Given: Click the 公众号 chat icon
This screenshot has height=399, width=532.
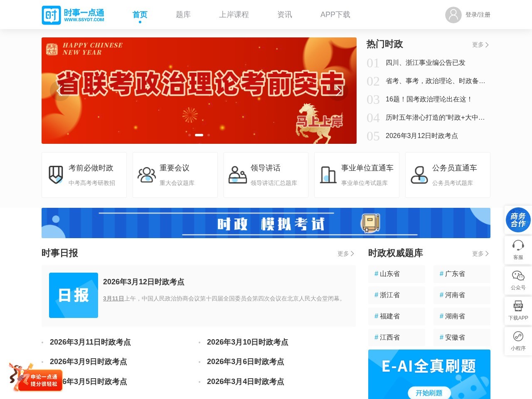Looking at the screenshot, I should pos(518,276).
